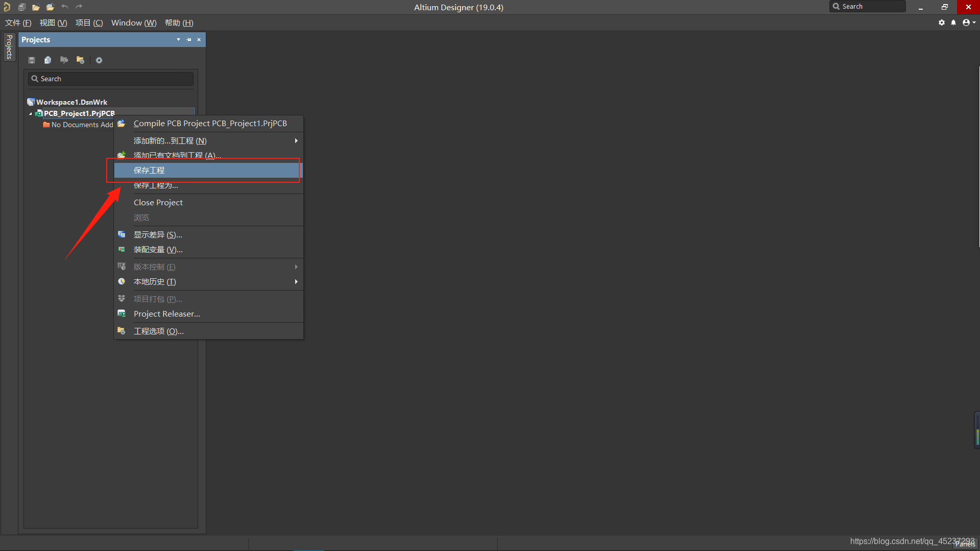Click project options folder icon in Projects toolbar
The image size is (980, 551).
[80, 60]
